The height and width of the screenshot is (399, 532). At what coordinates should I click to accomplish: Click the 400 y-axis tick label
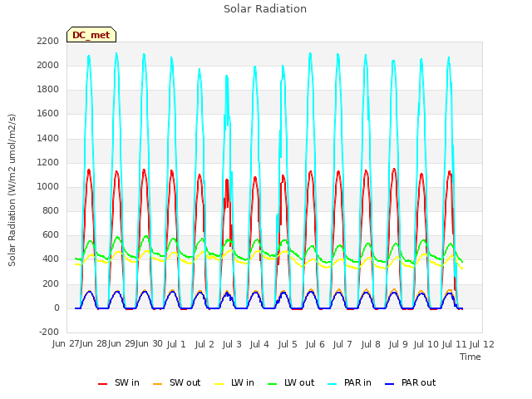click(x=51, y=259)
